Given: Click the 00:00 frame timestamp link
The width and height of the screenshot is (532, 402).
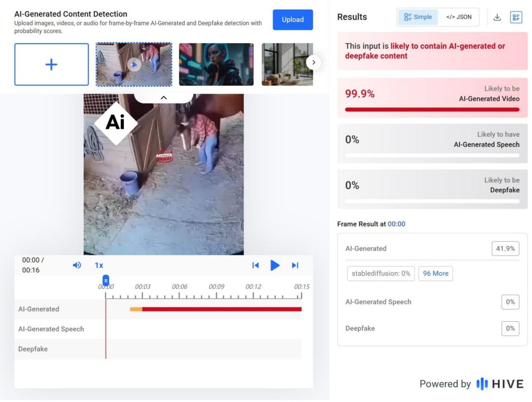Looking at the screenshot, I should 396,224.
